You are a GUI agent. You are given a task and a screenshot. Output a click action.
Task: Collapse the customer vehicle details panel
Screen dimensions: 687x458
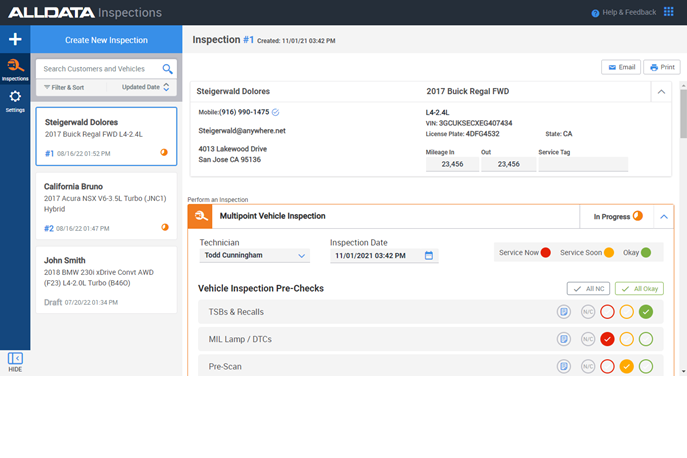(x=661, y=91)
